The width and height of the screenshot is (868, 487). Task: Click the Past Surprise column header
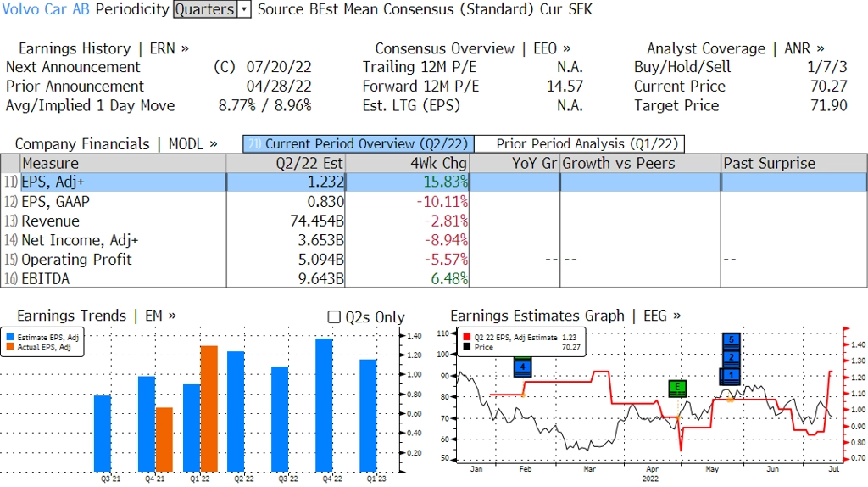click(793, 164)
